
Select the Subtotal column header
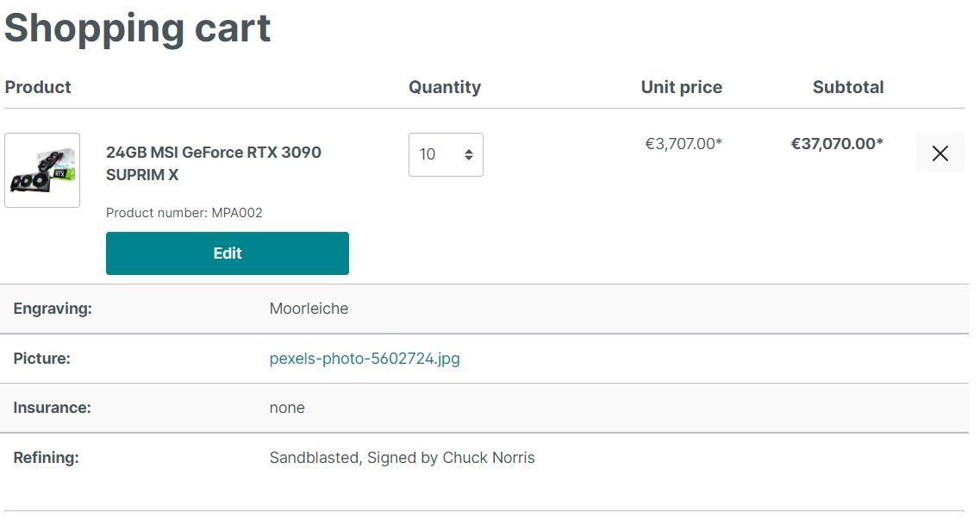pyautogui.click(x=847, y=87)
